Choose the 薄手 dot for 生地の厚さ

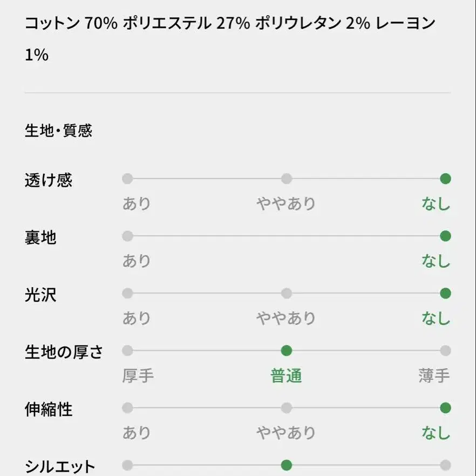coord(445,351)
